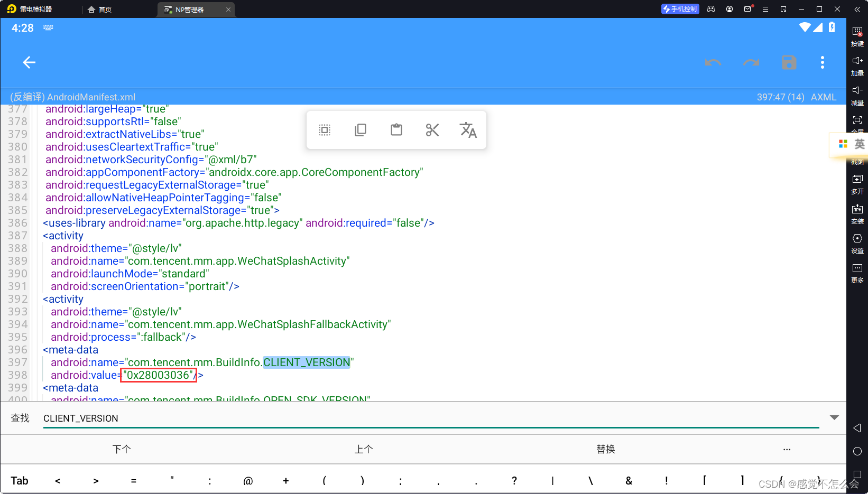Click 雷电模拟器 emulator logo
The width and height of the screenshot is (868, 494).
pyautogui.click(x=30, y=9)
